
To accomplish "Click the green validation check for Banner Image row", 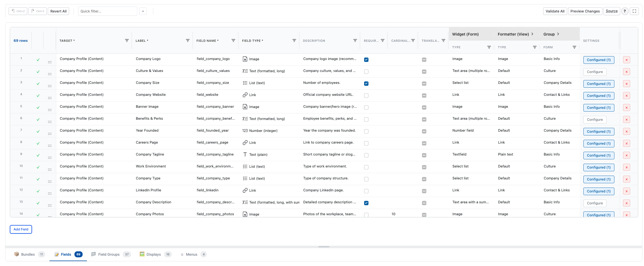I will [x=38, y=107].
